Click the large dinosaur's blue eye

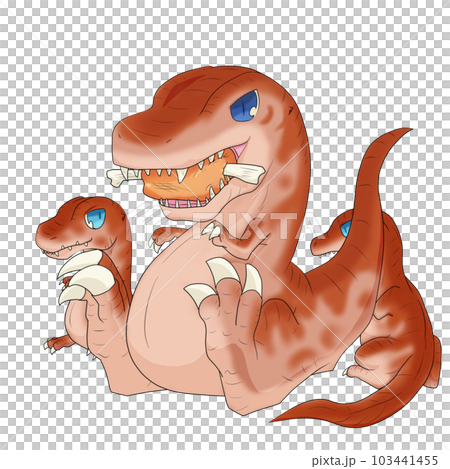coord(244,106)
